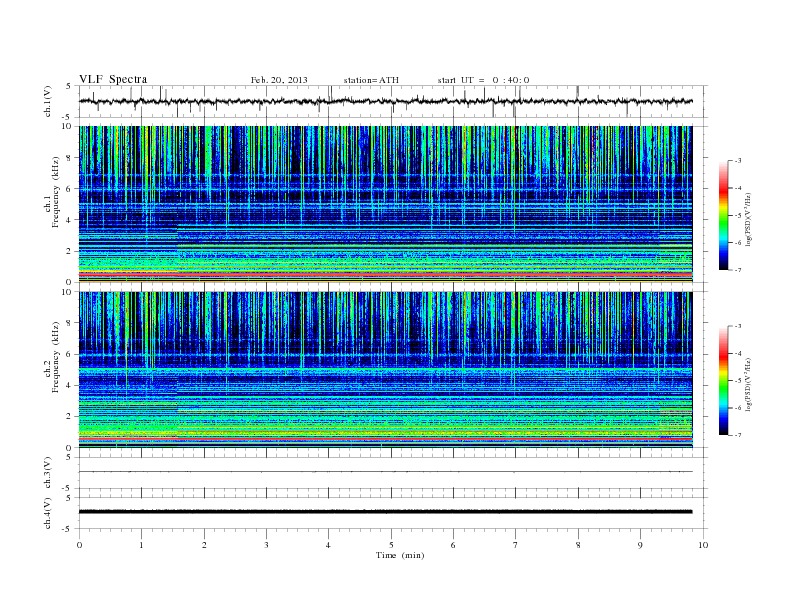792x612 pixels.
Task: Click the time axis tick label "7"
Action: tap(516, 545)
